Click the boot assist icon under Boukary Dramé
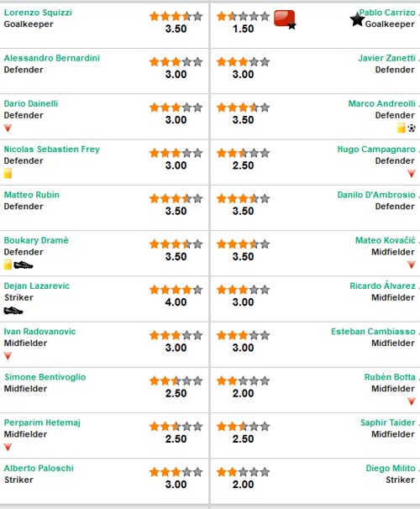420x509 pixels. pyautogui.click(x=24, y=265)
